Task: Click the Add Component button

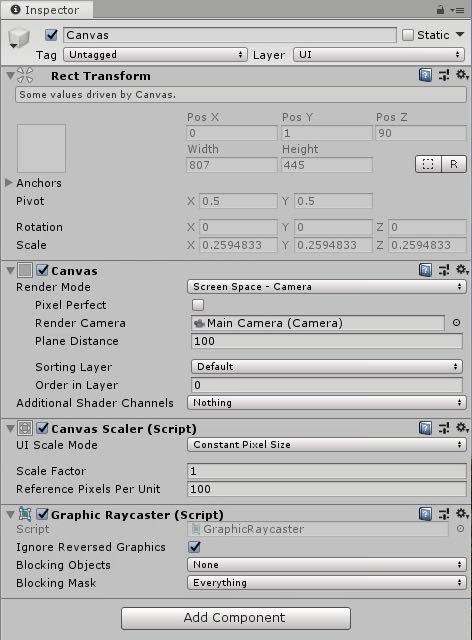Action: [x=236, y=618]
